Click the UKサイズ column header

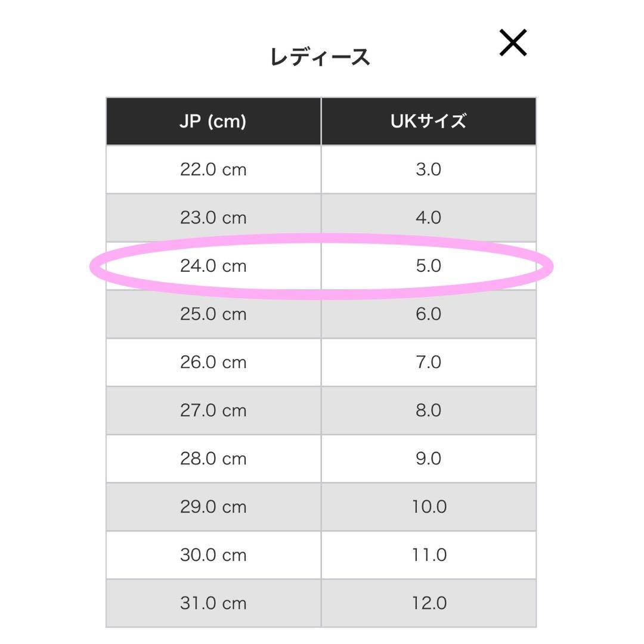click(x=428, y=121)
